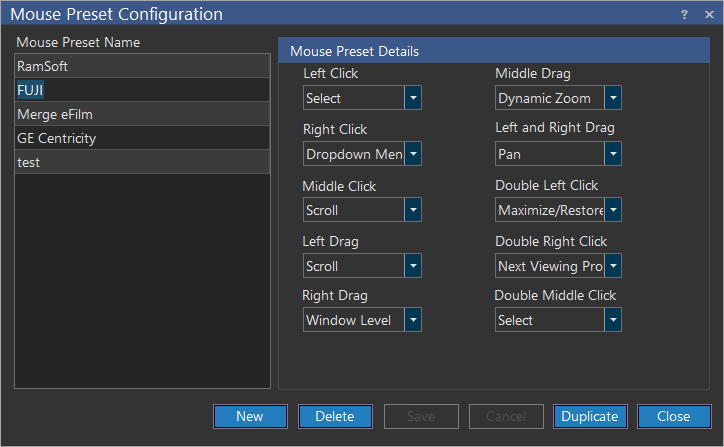Screen dimensions: 724x447
Task: Open the Double Right Click dropdown
Action: tap(613, 266)
